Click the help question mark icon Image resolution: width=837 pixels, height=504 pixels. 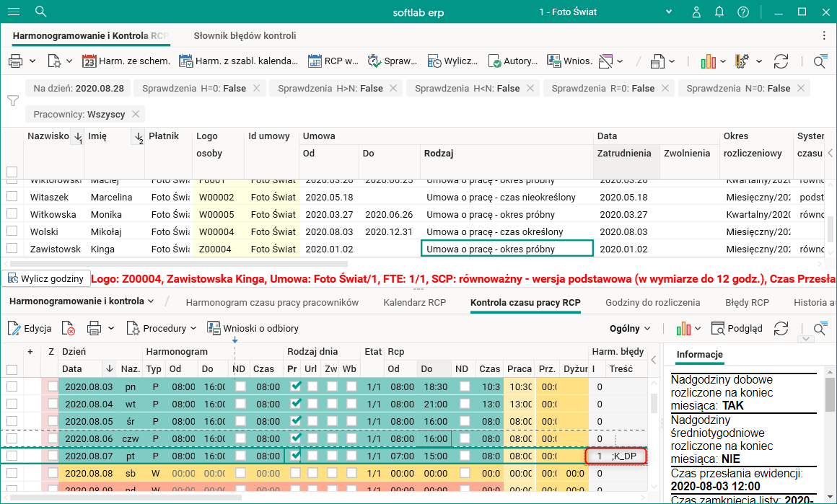click(x=743, y=12)
